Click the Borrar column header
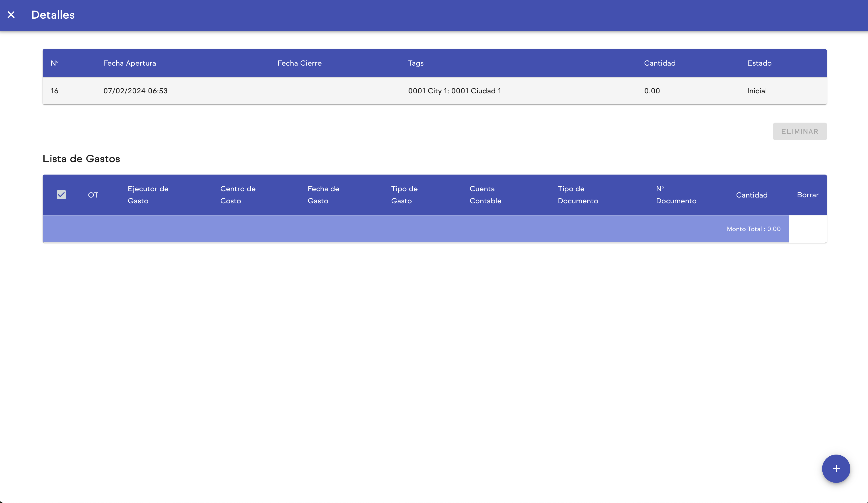Screen dimensions: 868x503 (x=807, y=195)
